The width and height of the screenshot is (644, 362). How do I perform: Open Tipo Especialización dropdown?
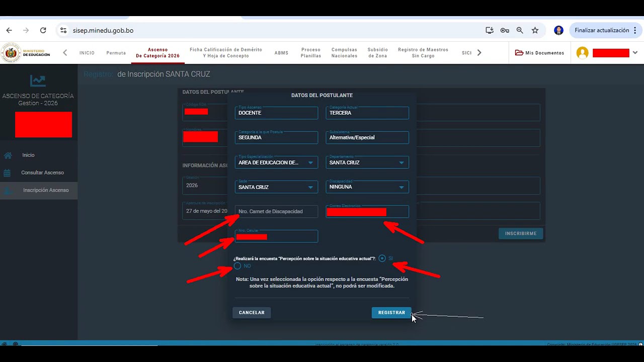pyautogui.click(x=276, y=162)
